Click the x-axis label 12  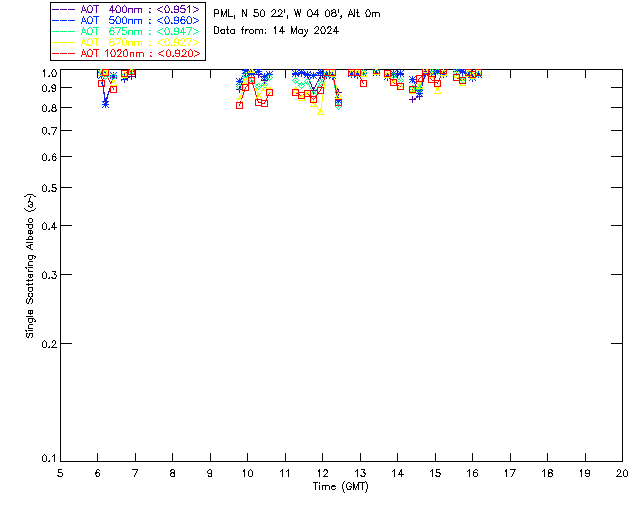(x=322, y=473)
